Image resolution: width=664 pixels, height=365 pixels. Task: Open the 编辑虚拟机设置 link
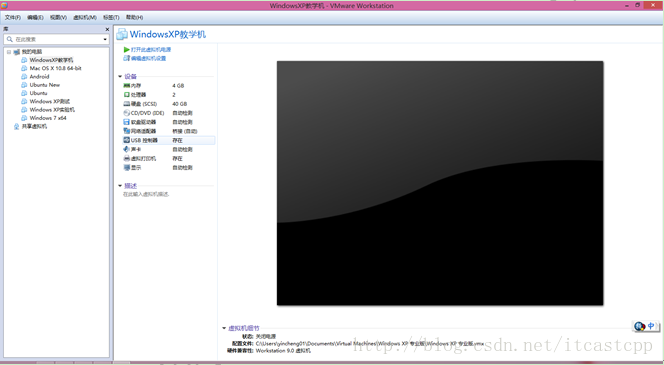point(148,58)
